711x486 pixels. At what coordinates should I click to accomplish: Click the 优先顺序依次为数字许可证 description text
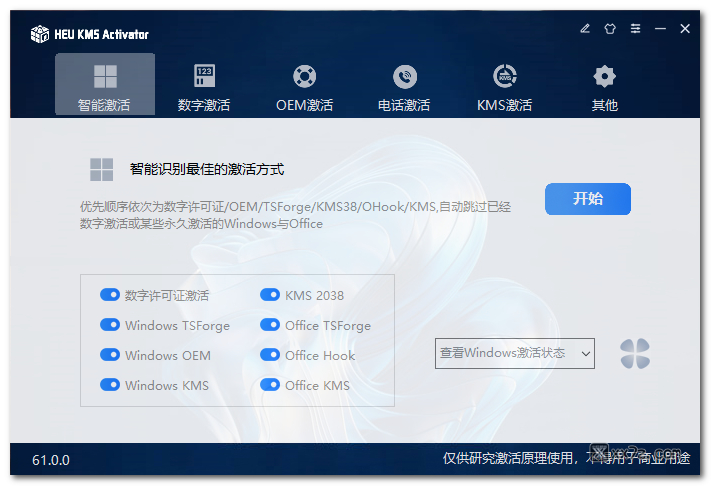tap(295, 215)
